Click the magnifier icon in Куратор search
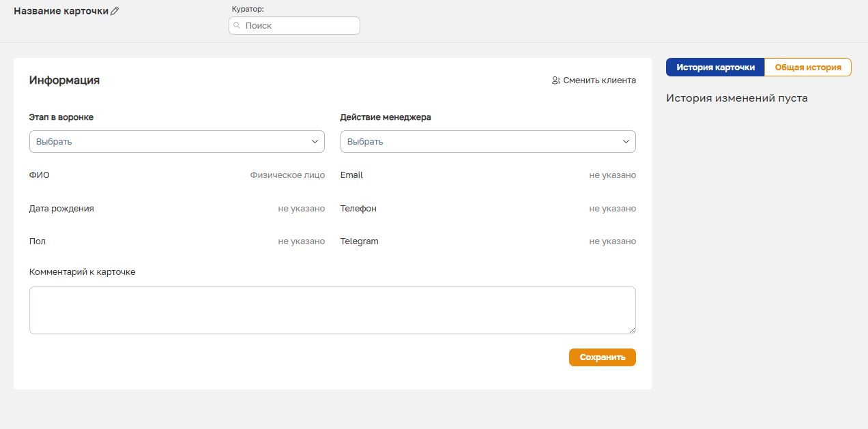Image resolution: width=868 pixels, height=429 pixels. click(237, 25)
